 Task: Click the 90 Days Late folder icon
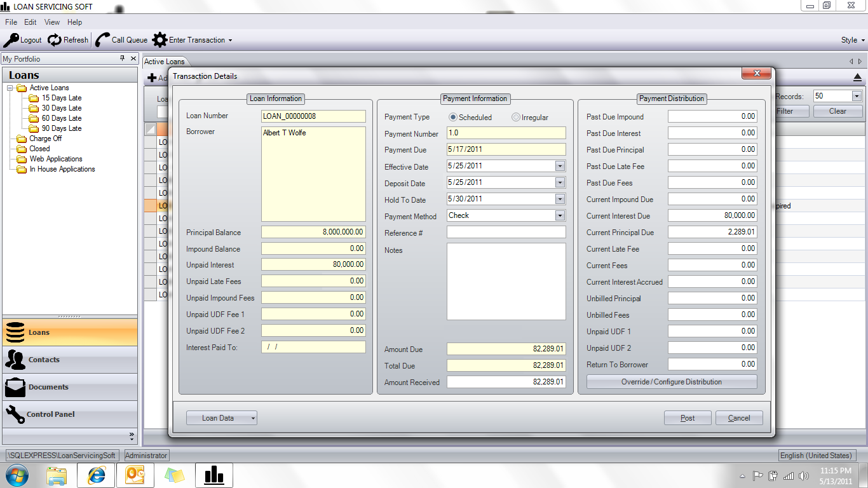34,128
